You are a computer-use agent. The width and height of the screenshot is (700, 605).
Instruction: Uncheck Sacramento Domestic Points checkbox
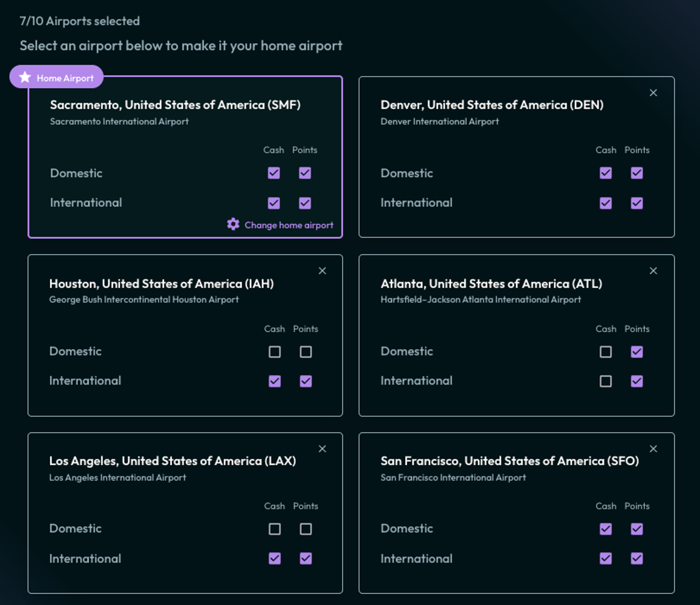(305, 173)
